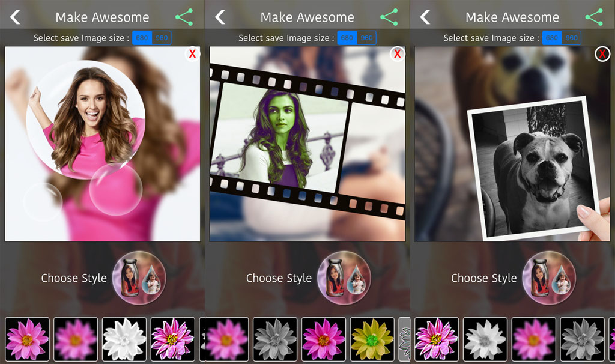
Task: Select 680 image size on the bubble photo screen
Action: coord(142,38)
